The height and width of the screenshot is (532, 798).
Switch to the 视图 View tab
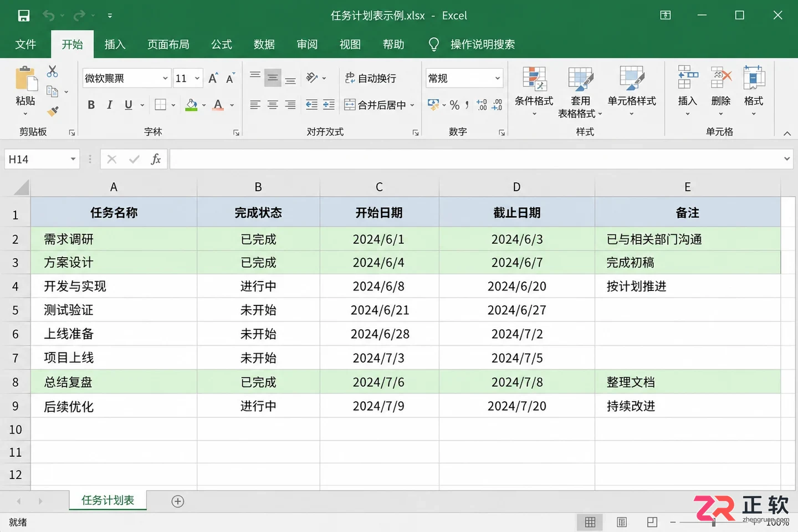[x=350, y=44]
